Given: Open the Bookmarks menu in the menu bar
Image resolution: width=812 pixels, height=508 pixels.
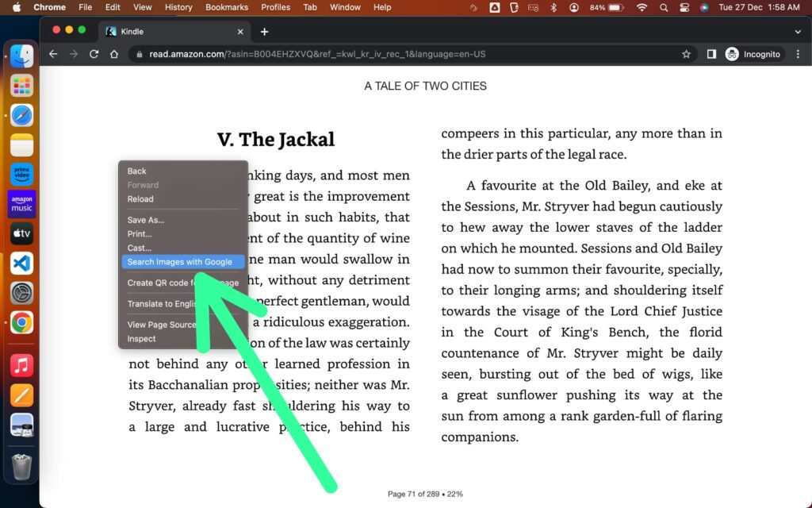Looking at the screenshot, I should (x=227, y=8).
